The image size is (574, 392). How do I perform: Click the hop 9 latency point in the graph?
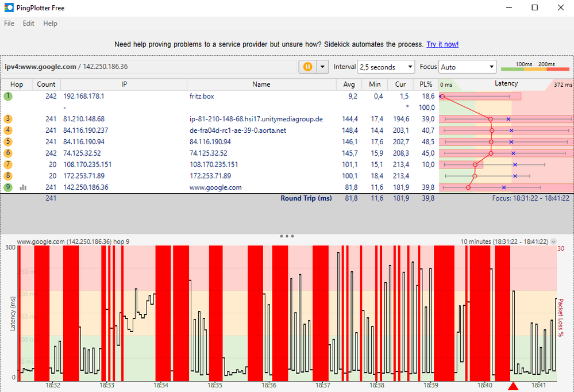[468, 187]
